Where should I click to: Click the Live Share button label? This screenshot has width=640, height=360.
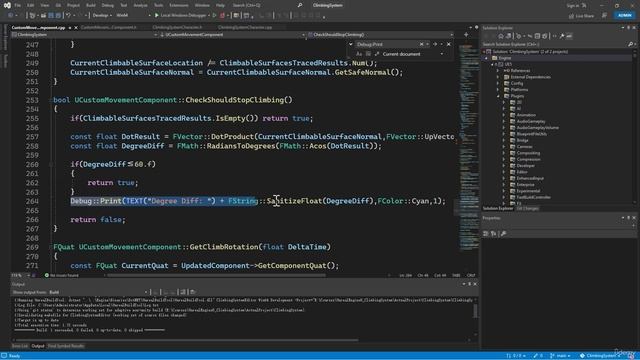click(584, 16)
